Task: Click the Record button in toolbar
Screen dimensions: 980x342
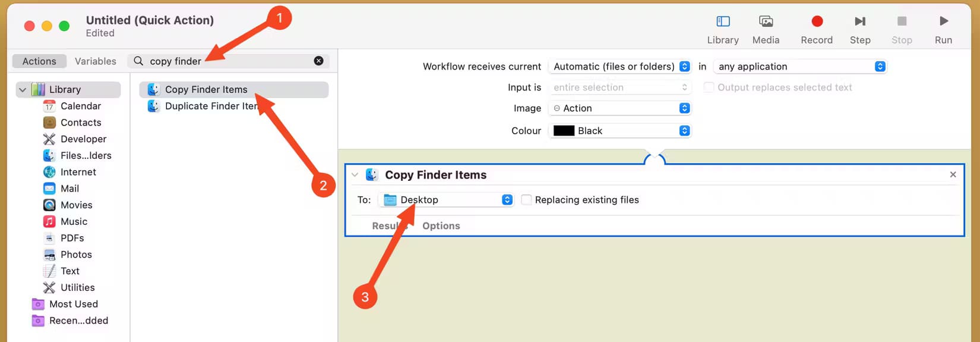Action: pyautogui.click(x=817, y=22)
